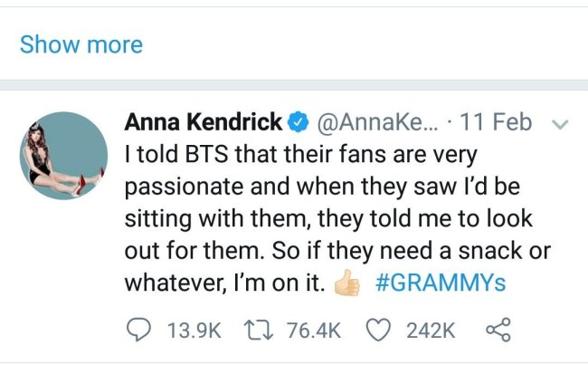The width and height of the screenshot is (588, 365).
Task: Reply using the speech bubble icon
Action: click(x=138, y=330)
